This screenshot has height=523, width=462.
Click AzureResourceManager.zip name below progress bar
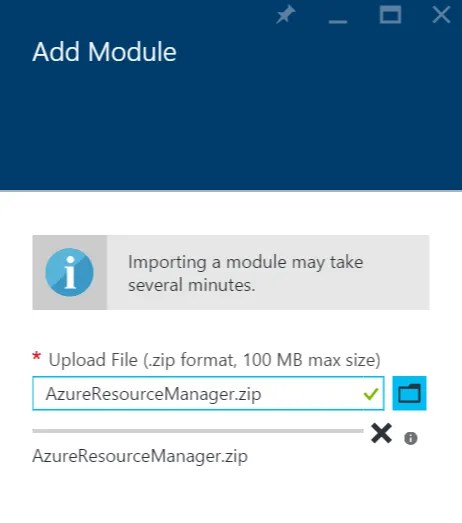[140, 456]
